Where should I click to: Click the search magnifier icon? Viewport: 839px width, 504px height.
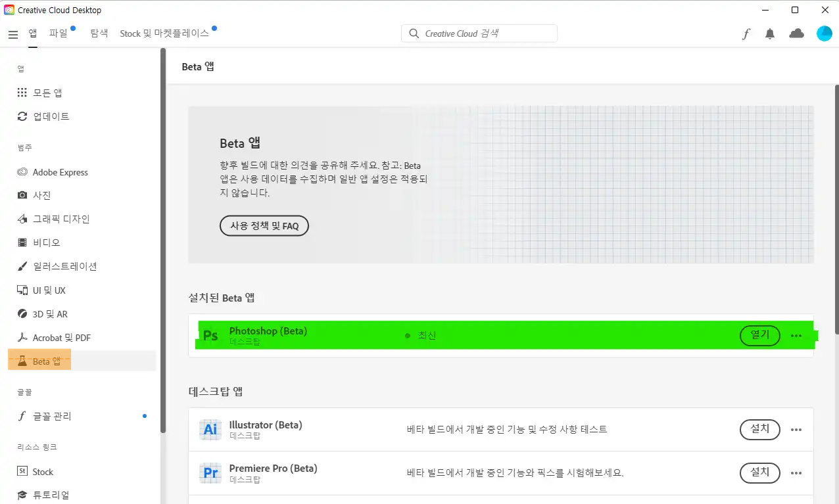[414, 34]
